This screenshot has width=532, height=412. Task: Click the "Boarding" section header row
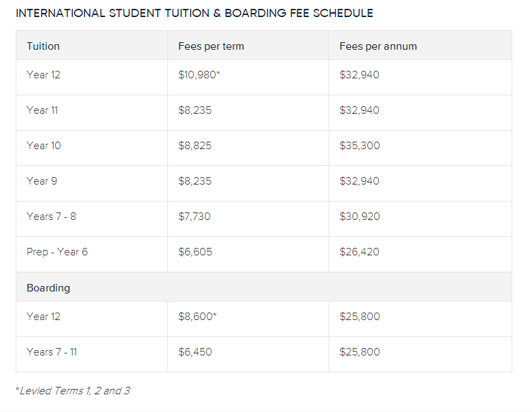tap(48, 287)
